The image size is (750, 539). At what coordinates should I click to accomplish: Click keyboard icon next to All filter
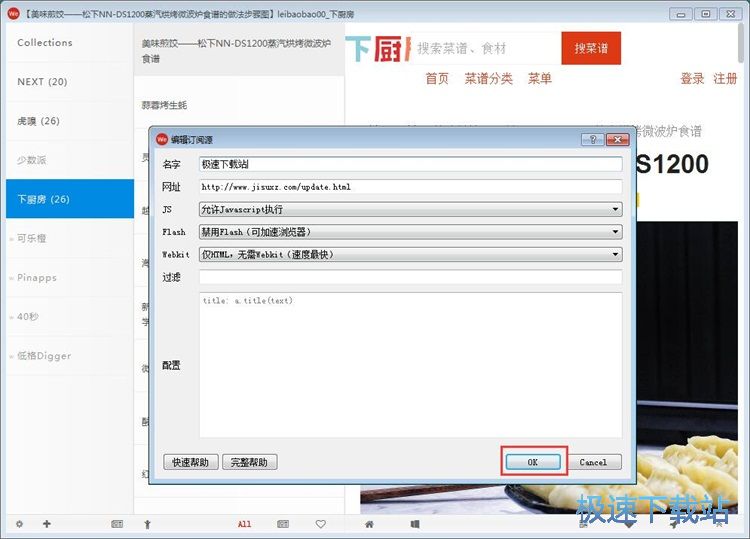(283, 524)
